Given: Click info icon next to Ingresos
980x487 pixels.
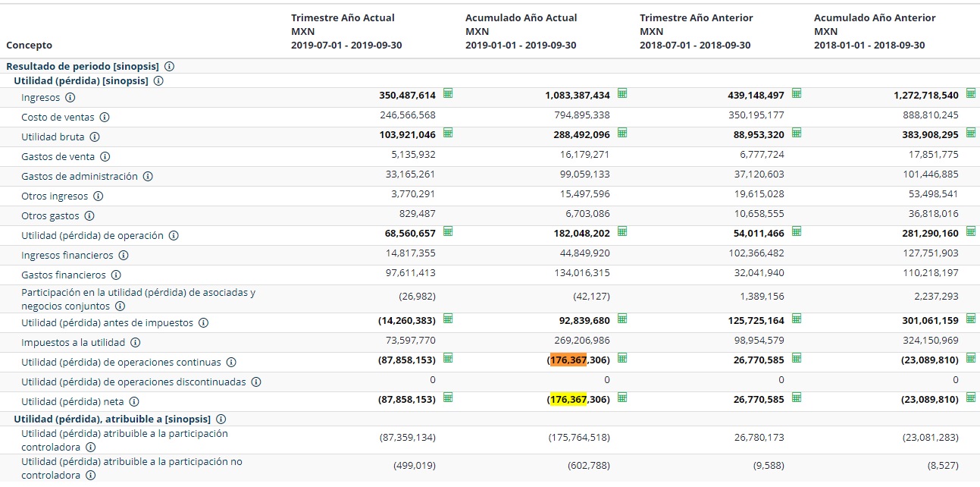Looking at the screenshot, I should 70,98.
